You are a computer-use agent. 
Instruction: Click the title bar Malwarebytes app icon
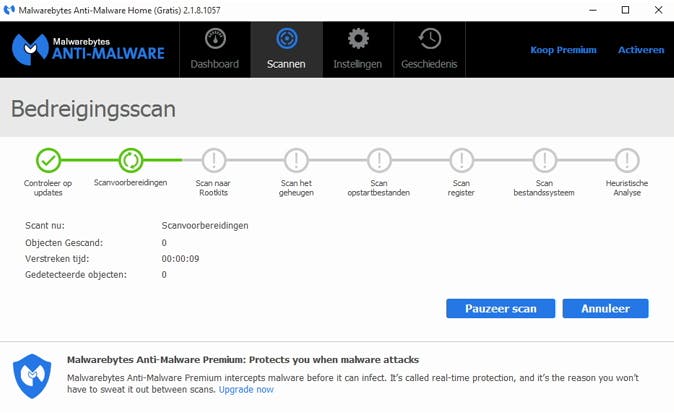coord(9,10)
